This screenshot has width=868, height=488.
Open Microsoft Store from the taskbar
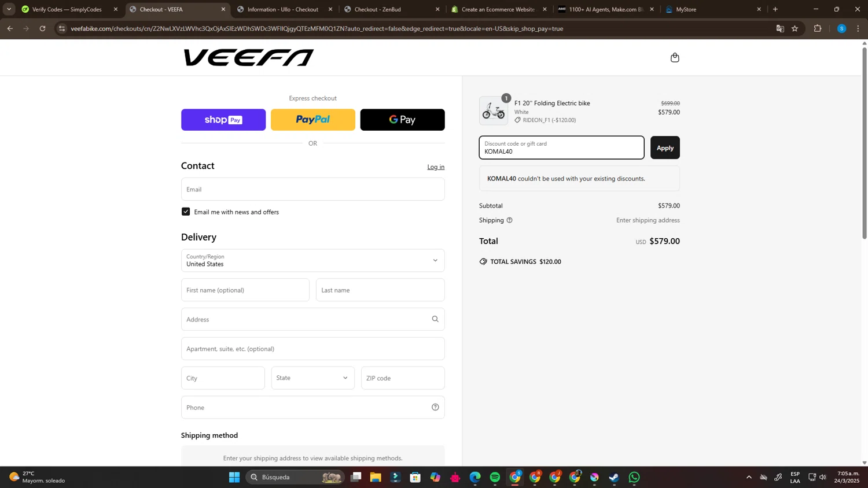(x=415, y=477)
